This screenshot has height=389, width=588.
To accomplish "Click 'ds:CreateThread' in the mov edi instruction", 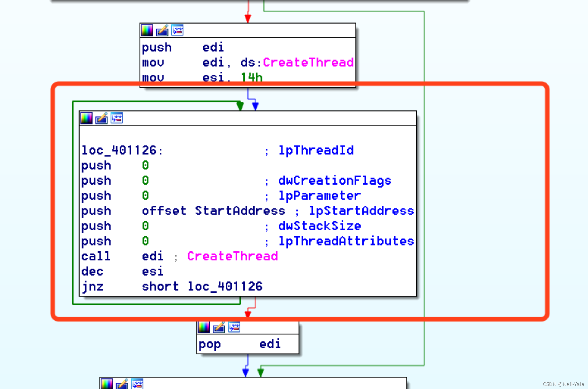I will (x=297, y=62).
